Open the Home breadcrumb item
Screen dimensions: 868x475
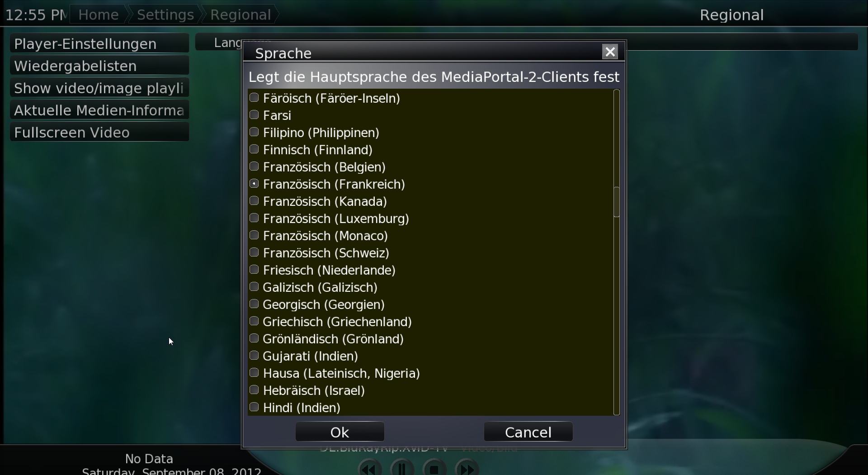[x=98, y=15]
